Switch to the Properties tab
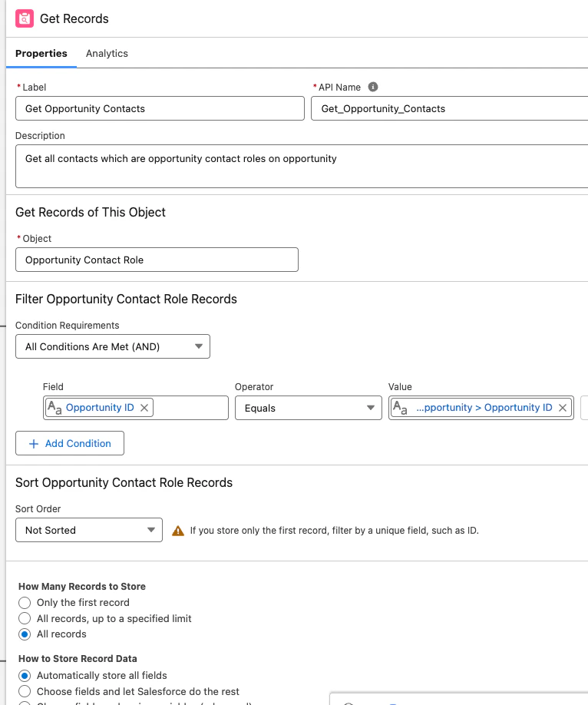This screenshot has width=588, height=705. [41, 54]
